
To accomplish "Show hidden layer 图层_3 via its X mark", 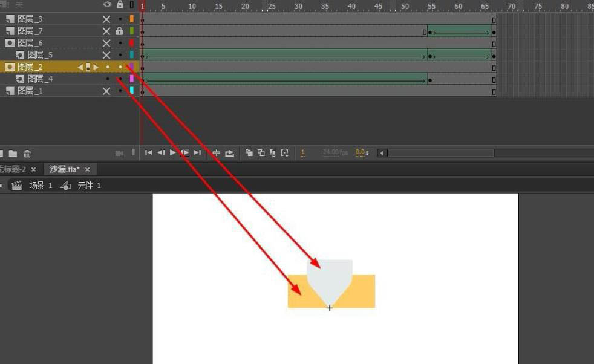I will coord(106,19).
